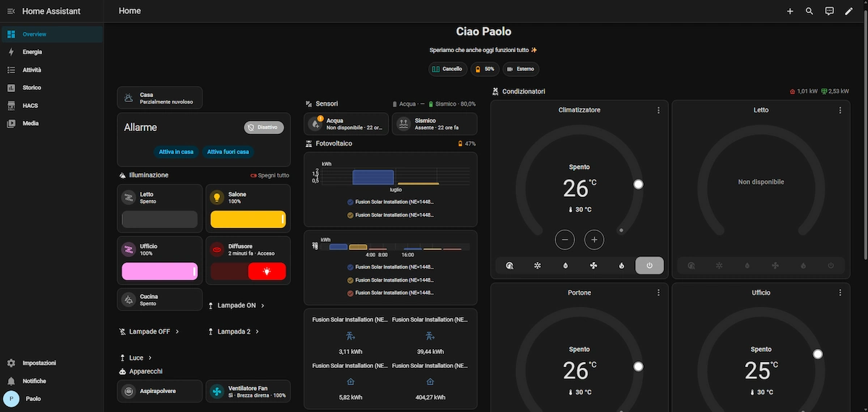Click the 50% battery chip

[485, 69]
